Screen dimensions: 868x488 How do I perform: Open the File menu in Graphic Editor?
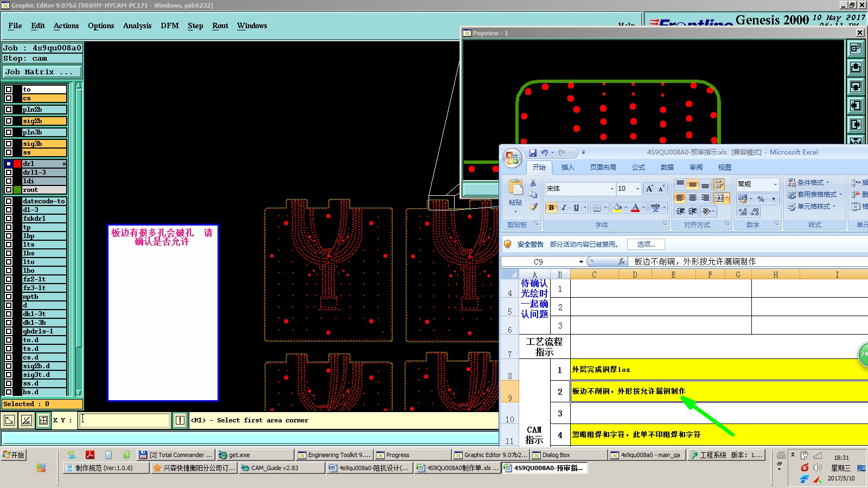15,25
